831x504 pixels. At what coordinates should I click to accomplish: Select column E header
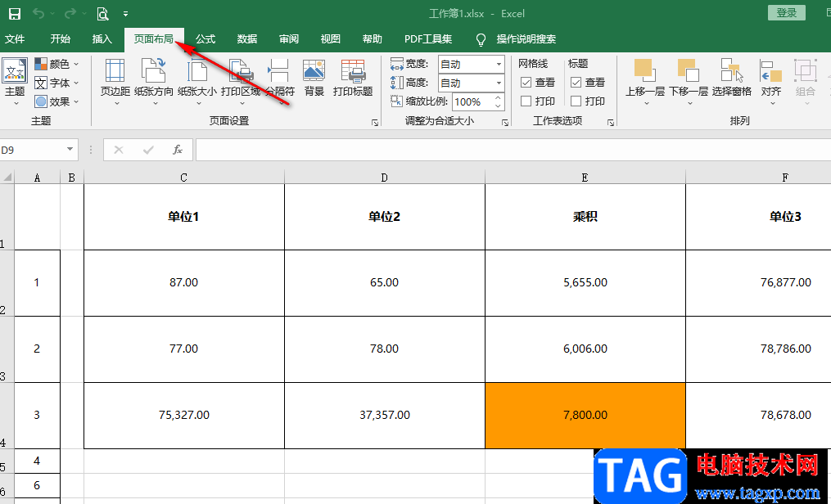[x=585, y=178]
